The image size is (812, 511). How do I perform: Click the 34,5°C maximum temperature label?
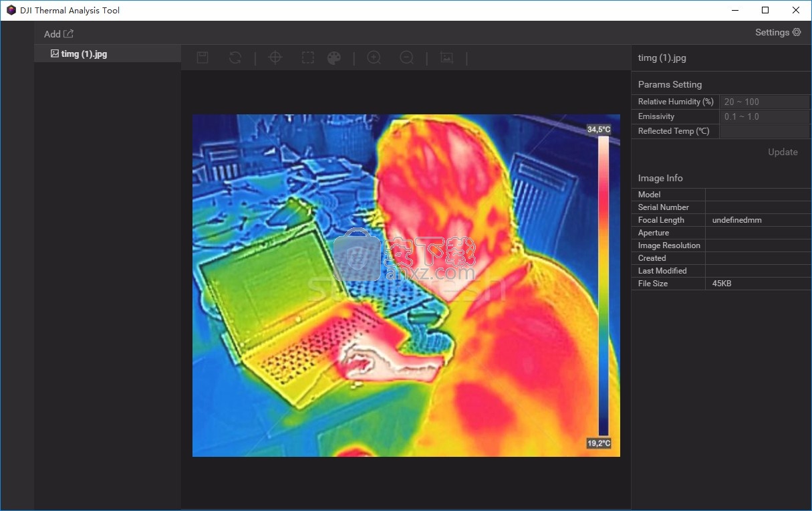599,129
